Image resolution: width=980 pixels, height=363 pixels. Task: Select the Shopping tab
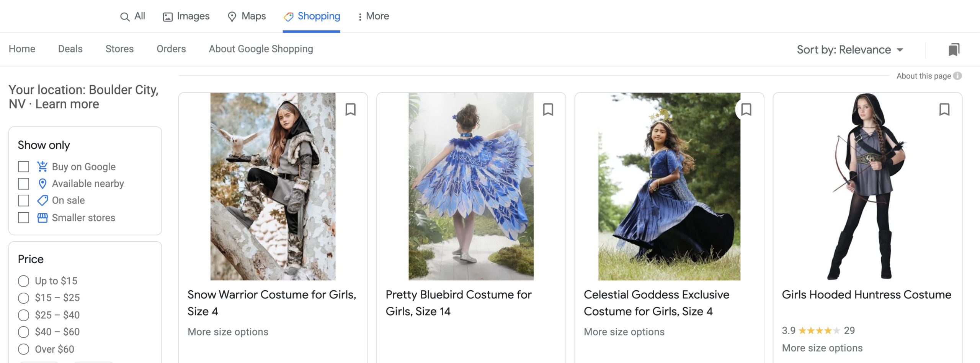click(x=312, y=16)
